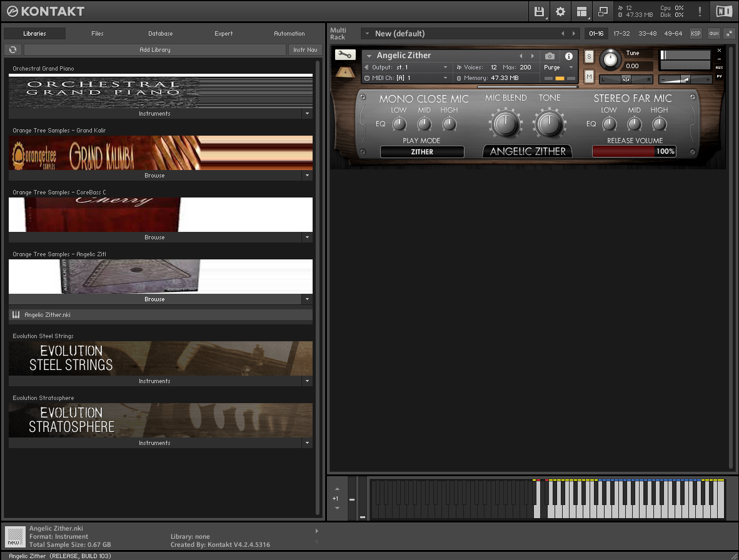
Task: Click Instruments under Orchestral Grand Piano
Action: click(154, 114)
